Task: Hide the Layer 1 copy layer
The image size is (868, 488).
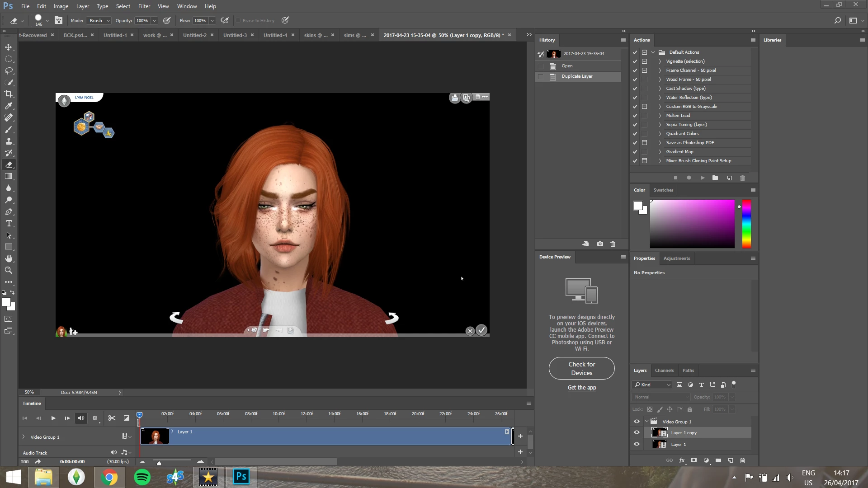Action: (x=637, y=432)
